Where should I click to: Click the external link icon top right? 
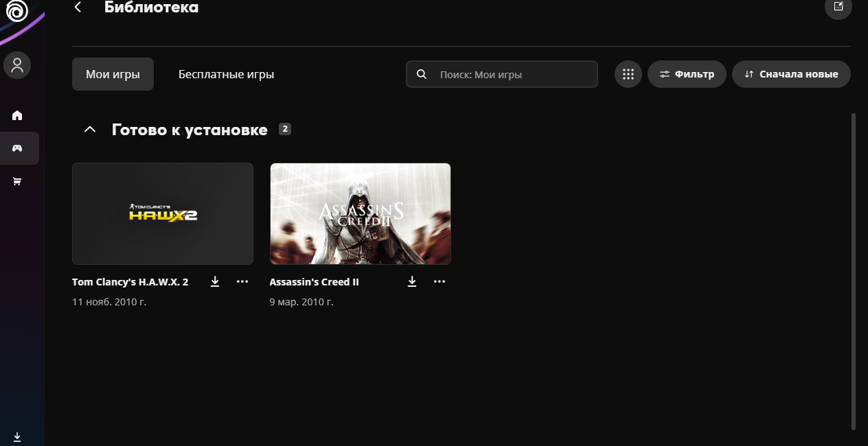pos(838,7)
